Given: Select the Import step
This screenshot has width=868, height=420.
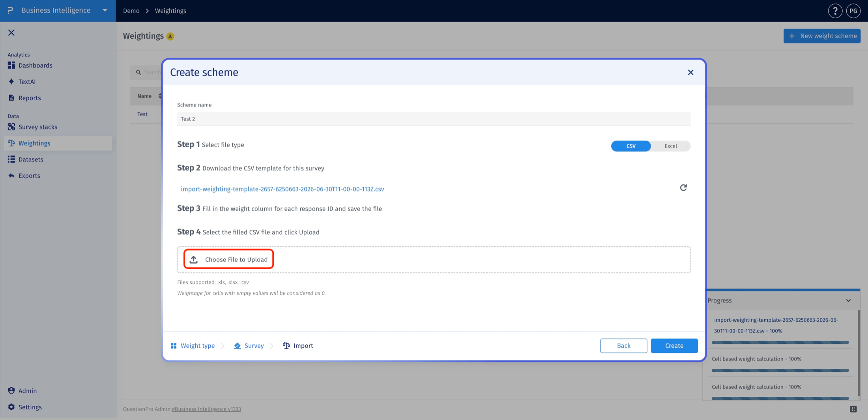Looking at the screenshot, I should tap(303, 345).
